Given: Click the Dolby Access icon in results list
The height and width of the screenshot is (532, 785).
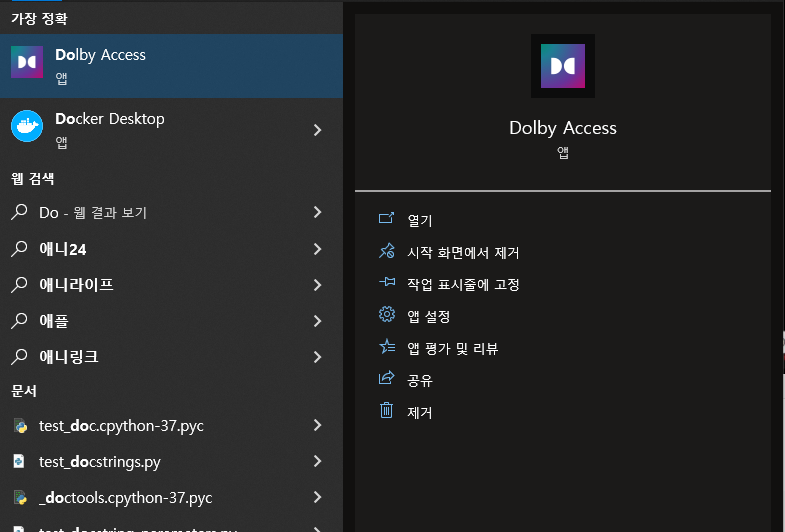Looking at the screenshot, I should (x=27, y=62).
